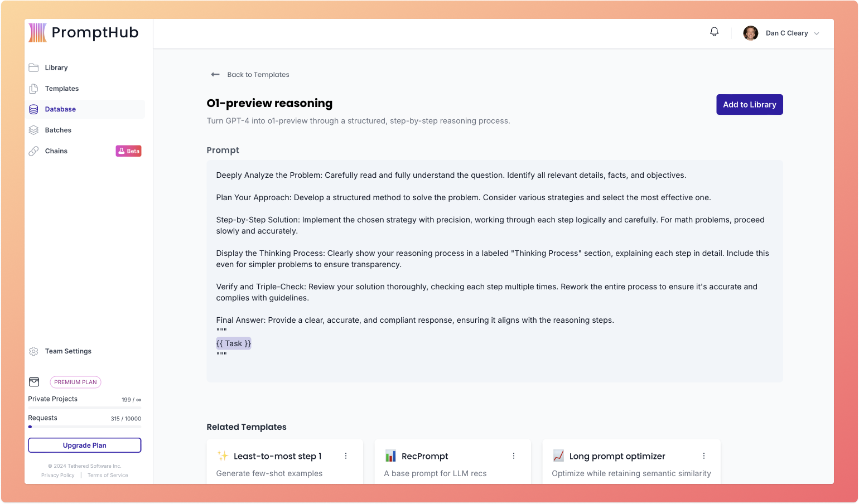Open Long prompt optimizer template title
The width and height of the screenshot is (859, 504).
[x=617, y=456]
